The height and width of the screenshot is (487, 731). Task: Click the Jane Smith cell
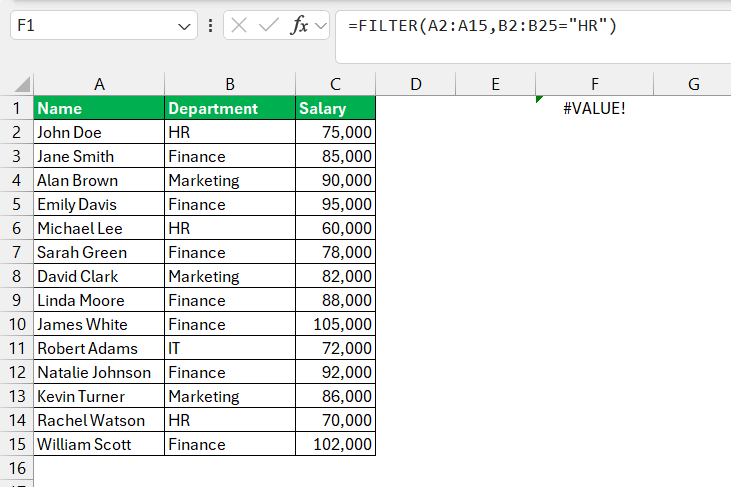point(99,156)
